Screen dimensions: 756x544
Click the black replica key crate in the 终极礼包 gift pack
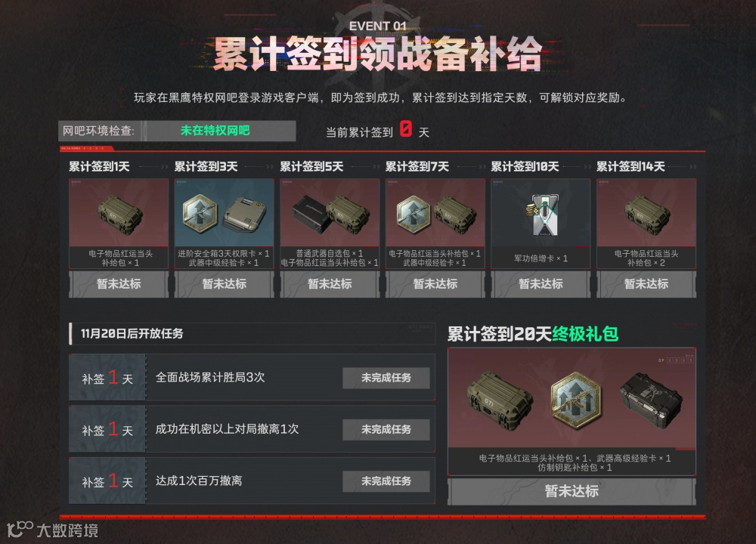click(650, 401)
